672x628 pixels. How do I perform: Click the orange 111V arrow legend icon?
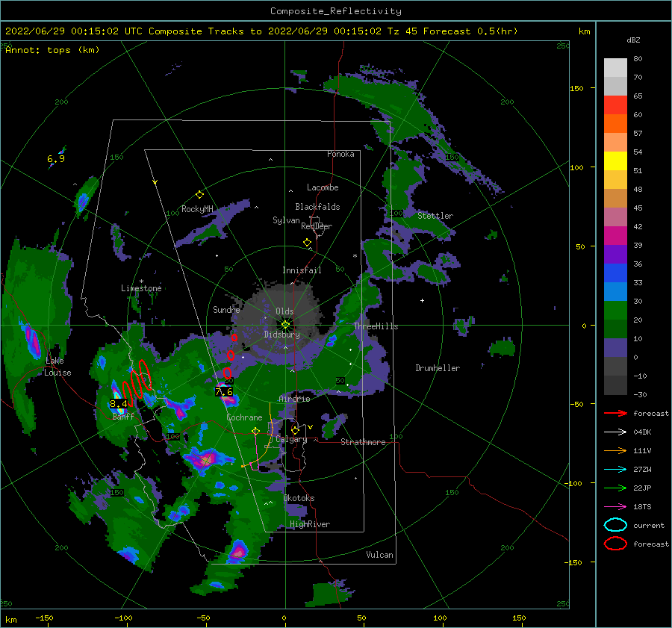pos(615,450)
